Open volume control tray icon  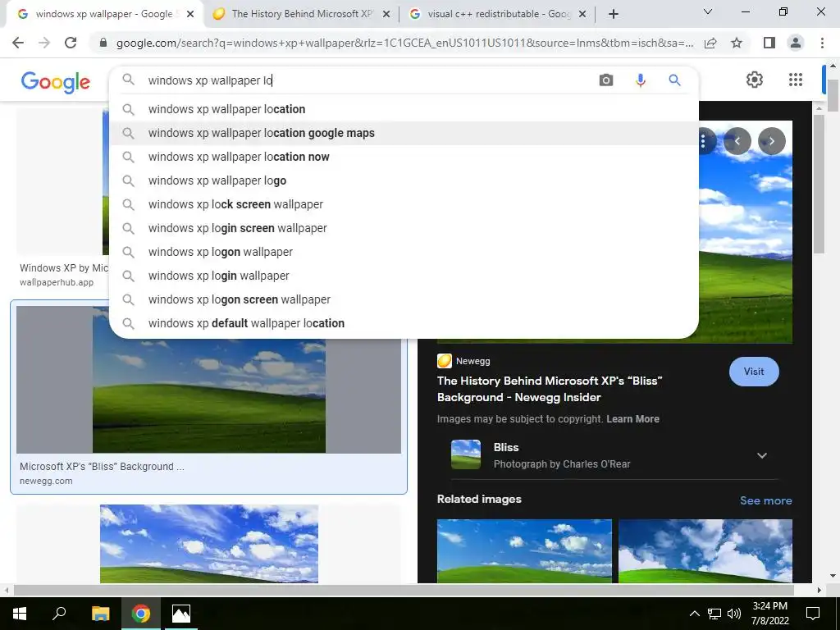(734, 614)
